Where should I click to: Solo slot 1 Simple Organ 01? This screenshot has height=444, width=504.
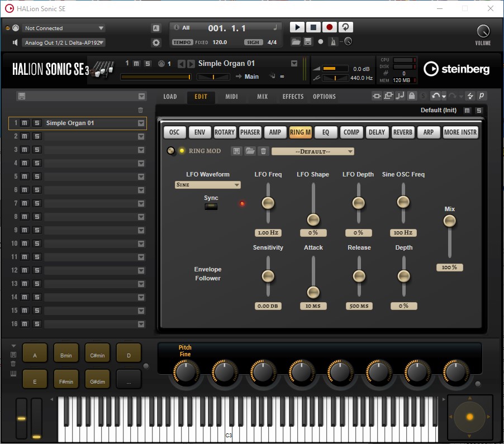pyautogui.click(x=37, y=123)
